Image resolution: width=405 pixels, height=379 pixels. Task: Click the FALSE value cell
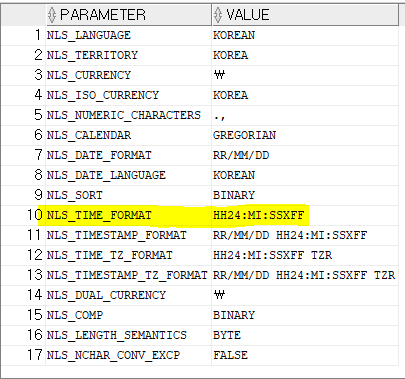click(305, 355)
